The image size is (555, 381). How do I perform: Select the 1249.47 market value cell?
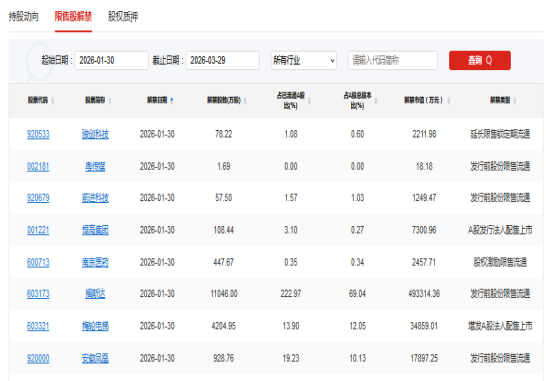[424, 198]
